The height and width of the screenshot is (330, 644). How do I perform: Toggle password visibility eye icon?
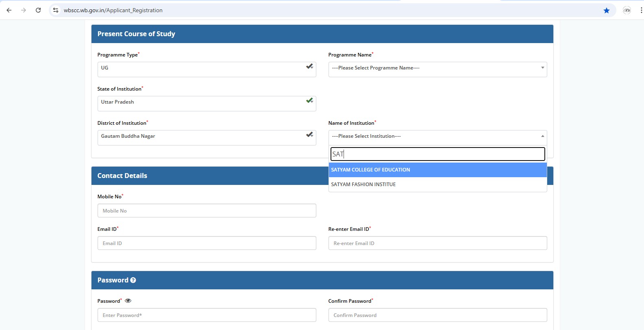click(x=128, y=301)
